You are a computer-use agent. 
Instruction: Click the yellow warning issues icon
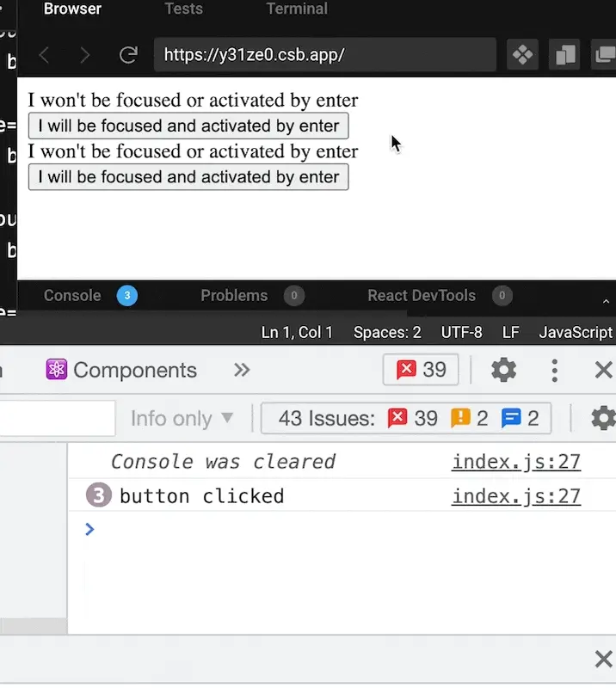tap(460, 418)
